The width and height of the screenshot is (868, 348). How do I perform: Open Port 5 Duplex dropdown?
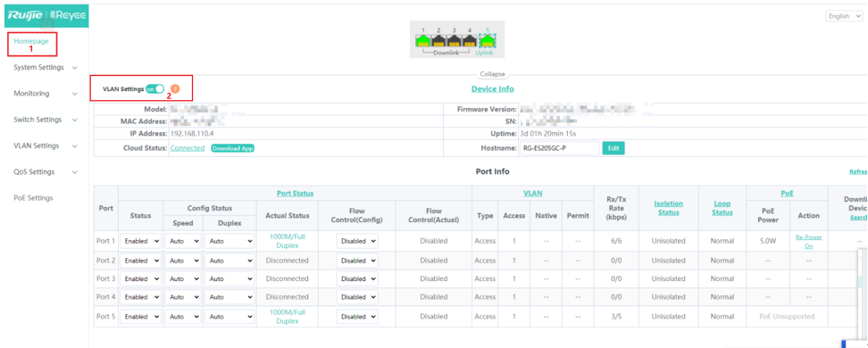pyautogui.click(x=230, y=317)
